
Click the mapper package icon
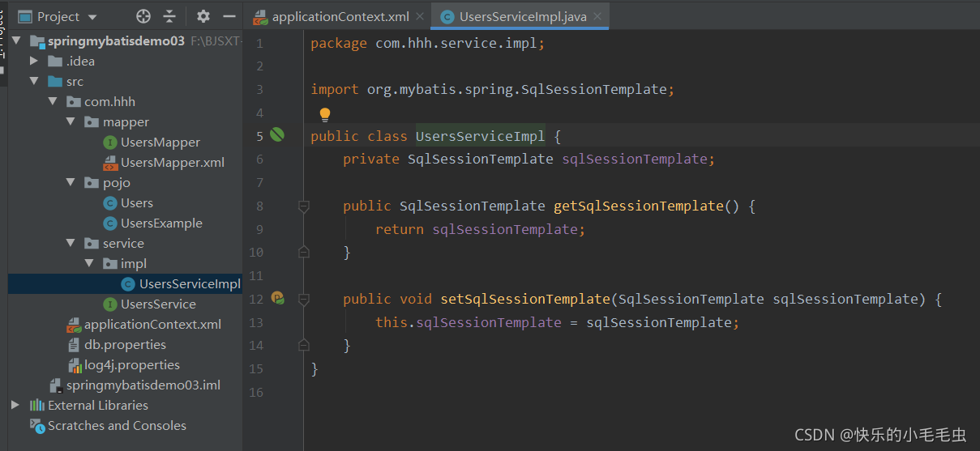point(92,121)
